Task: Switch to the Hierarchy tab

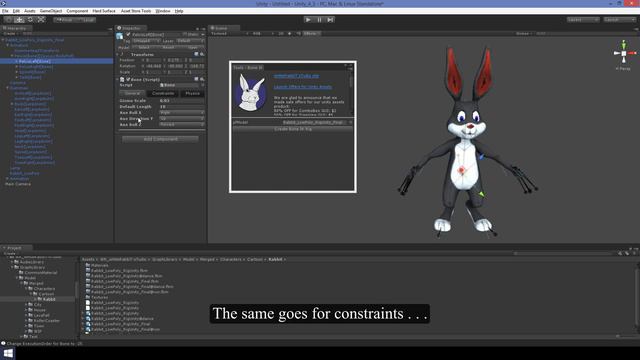Action: coord(15,28)
